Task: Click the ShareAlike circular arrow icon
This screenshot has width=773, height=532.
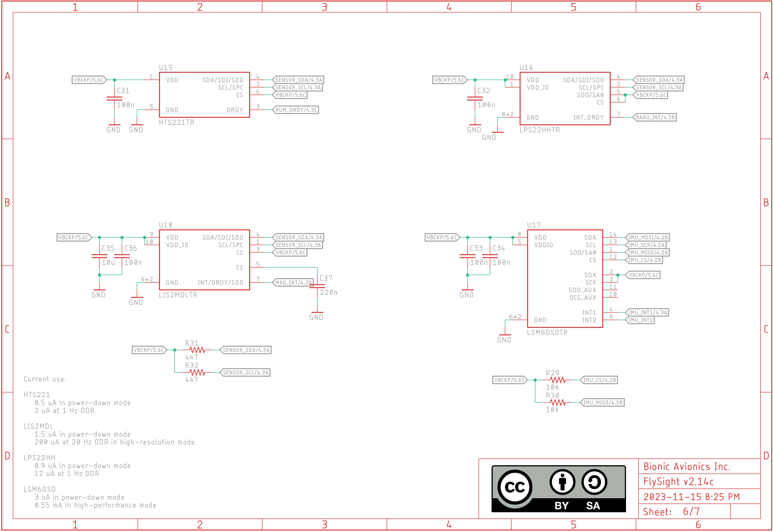Action: 594,482
